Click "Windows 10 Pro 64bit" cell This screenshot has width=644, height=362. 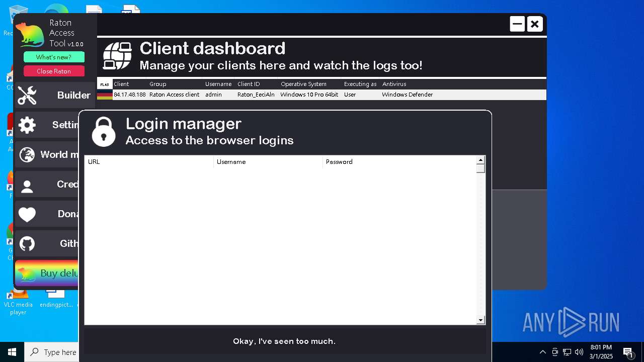309,95
